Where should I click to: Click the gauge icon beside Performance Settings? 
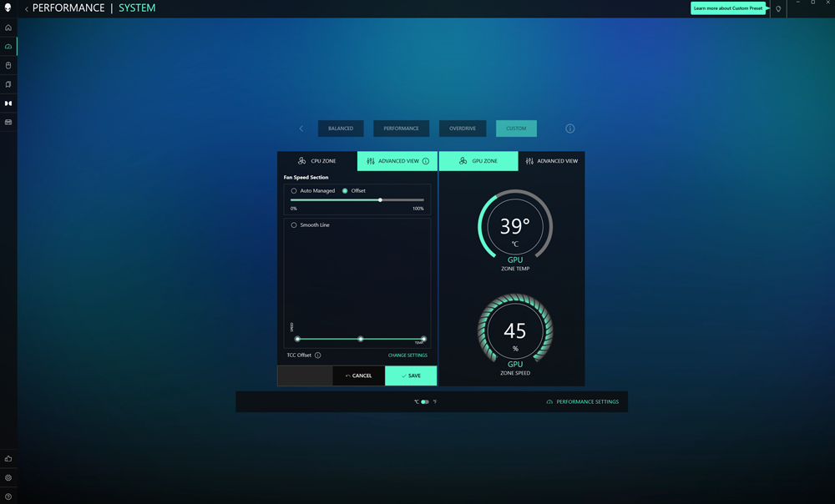point(549,402)
